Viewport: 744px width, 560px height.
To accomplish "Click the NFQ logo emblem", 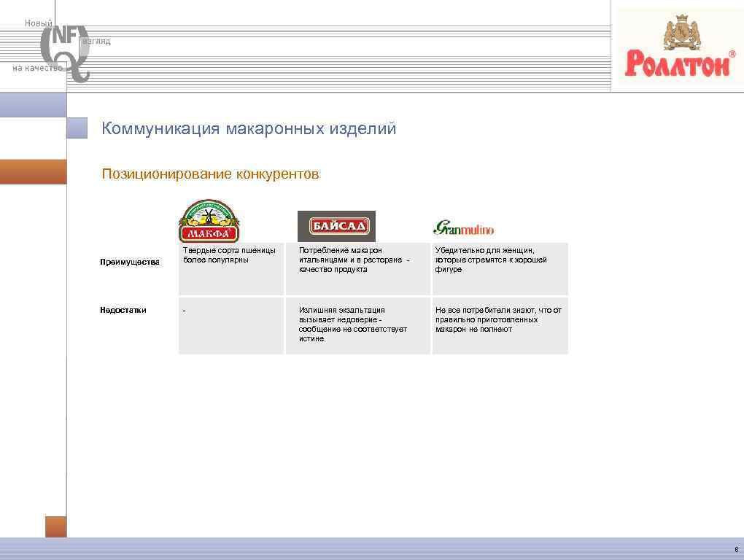I will pyautogui.click(x=65, y=53).
